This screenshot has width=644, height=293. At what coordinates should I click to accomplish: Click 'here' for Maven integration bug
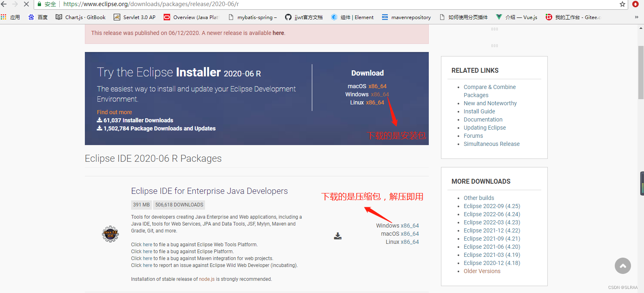(x=147, y=258)
